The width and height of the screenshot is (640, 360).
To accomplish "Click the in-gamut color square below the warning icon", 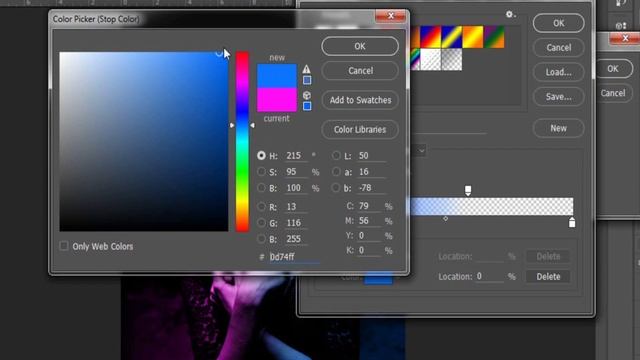I will click(307, 80).
